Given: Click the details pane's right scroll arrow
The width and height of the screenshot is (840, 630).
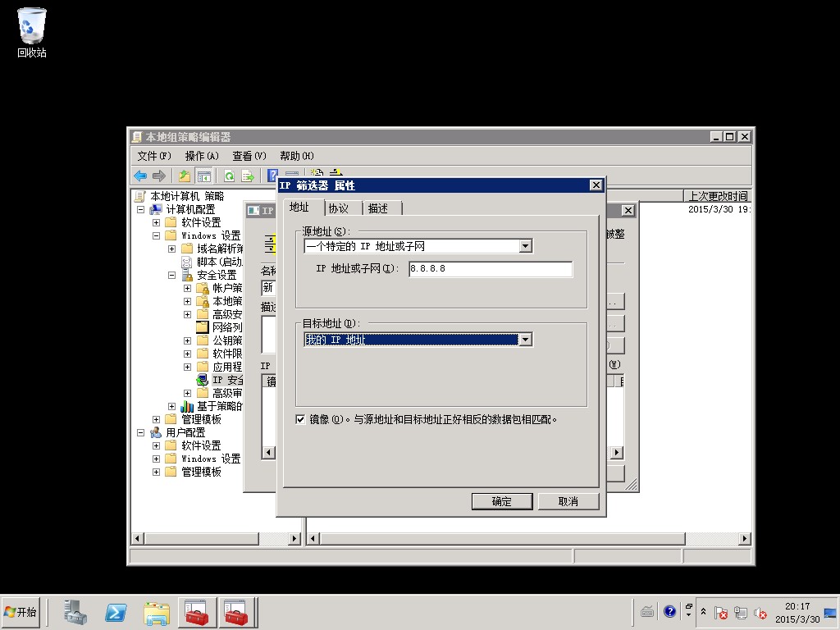Looking at the screenshot, I should tap(744, 538).
